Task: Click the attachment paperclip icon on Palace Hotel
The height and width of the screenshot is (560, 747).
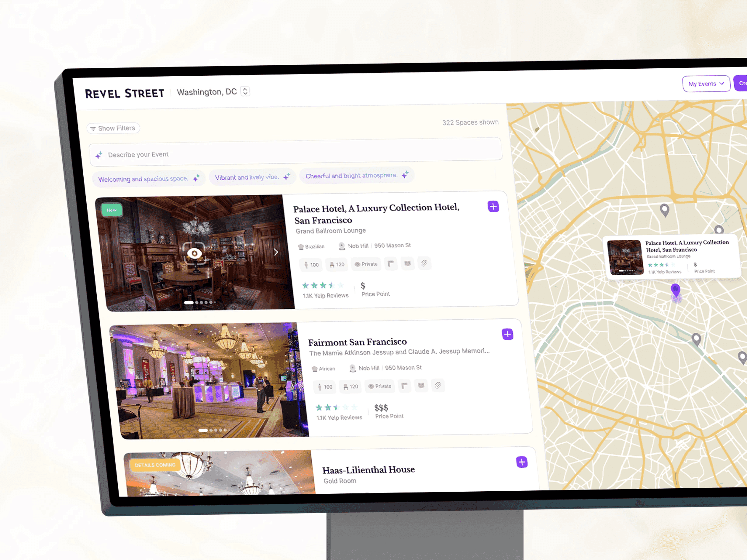Action: coord(424,263)
